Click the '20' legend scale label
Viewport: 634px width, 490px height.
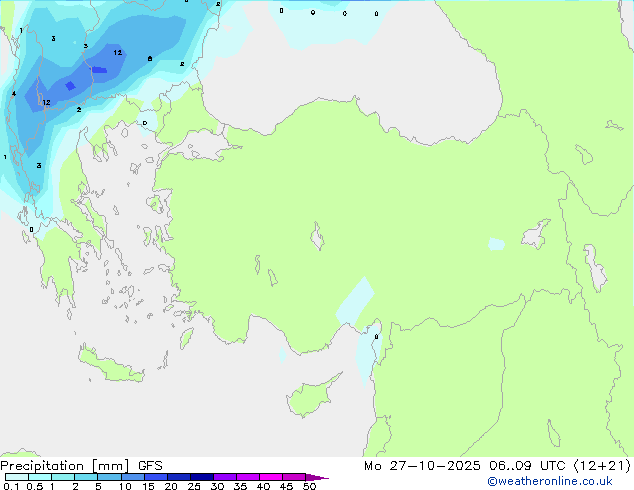(x=171, y=486)
